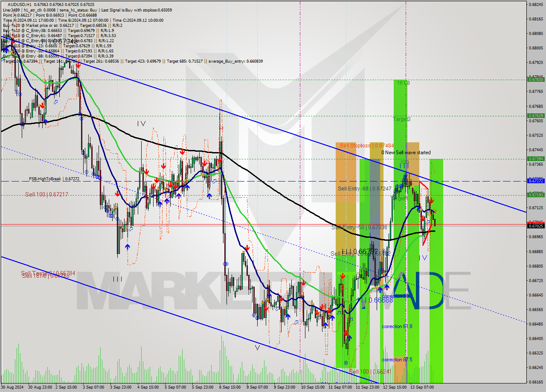Click the 0.66485 price axis label
The image size is (546, 392).
point(536,324)
